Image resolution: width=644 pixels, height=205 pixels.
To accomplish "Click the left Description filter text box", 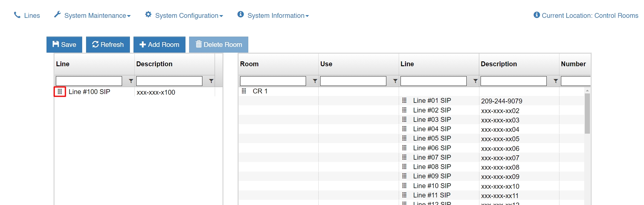I will coord(169,81).
